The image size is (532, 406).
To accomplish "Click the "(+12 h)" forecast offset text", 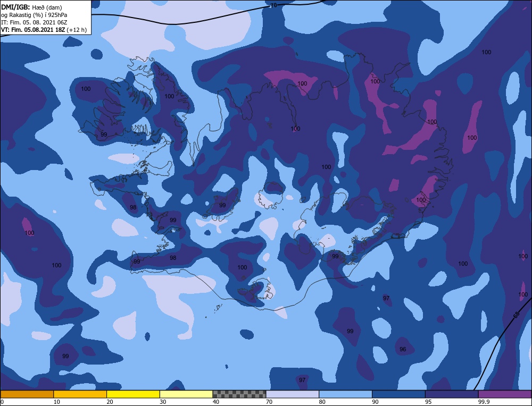I will pos(77,30).
